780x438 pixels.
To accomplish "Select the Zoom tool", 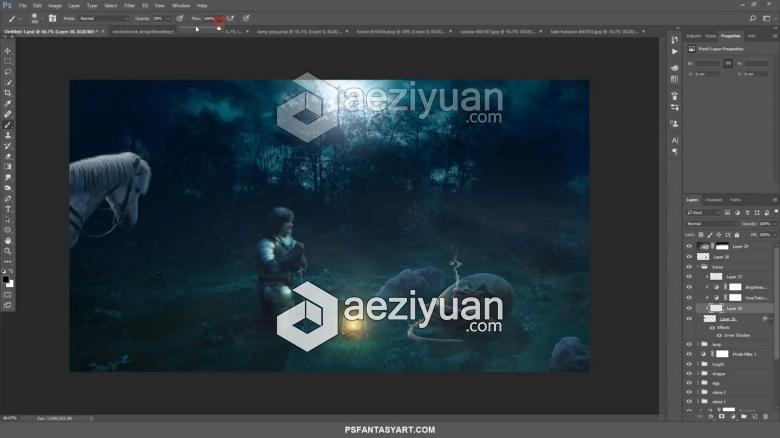I will 7,251.
